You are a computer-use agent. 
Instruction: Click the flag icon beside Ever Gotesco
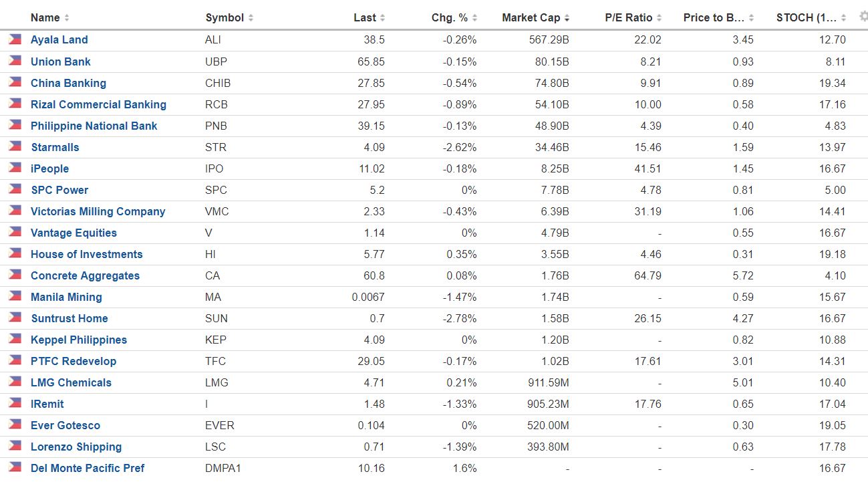(x=13, y=425)
